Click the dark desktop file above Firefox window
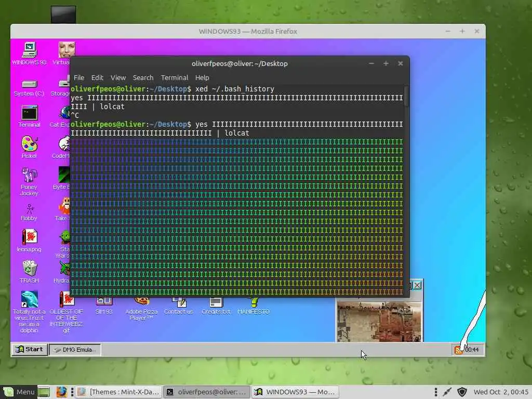The height and width of the screenshot is (399, 532). tap(63, 14)
